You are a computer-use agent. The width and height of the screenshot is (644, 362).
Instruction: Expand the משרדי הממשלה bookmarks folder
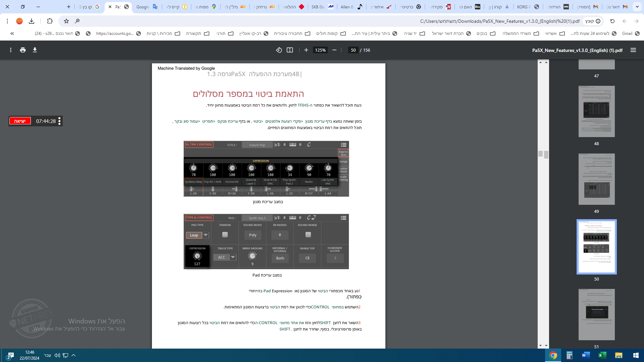coord(521,34)
